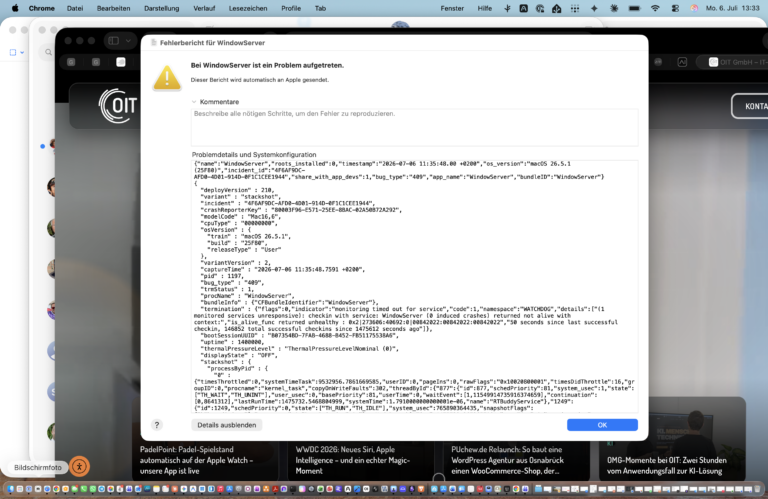This screenshot has height=499, width=768.
Task: Click the blue dashed selection-square icon
Action: 13,52
